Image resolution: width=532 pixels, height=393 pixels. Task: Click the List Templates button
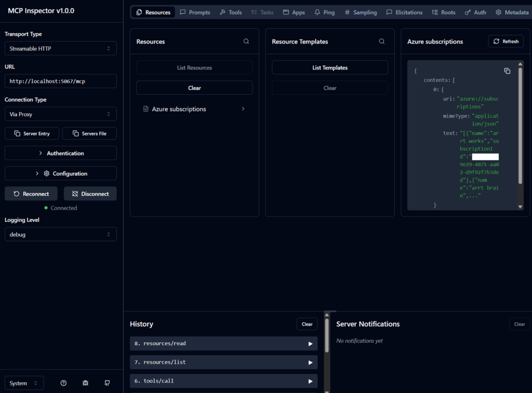pyautogui.click(x=330, y=67)
